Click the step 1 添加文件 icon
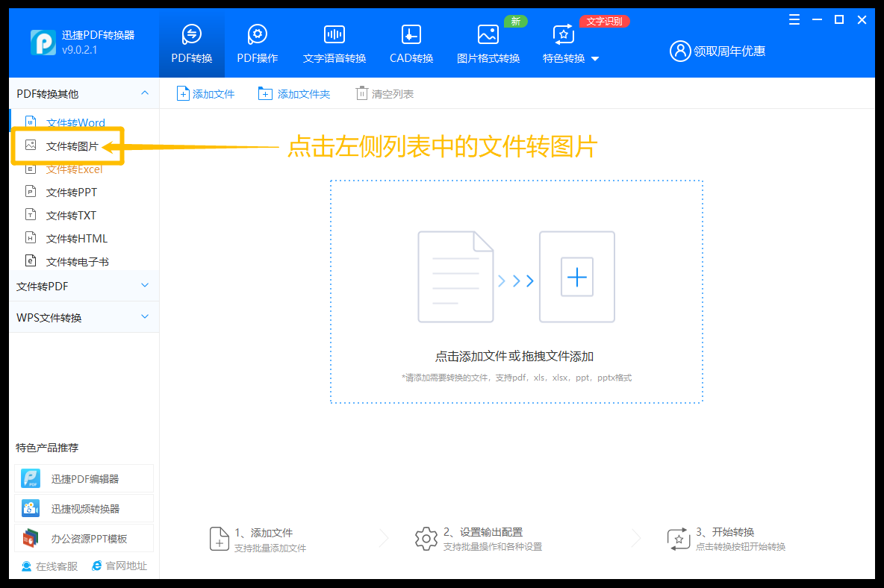The height and width of the screenshot is (588, 884). click(220, 539)
